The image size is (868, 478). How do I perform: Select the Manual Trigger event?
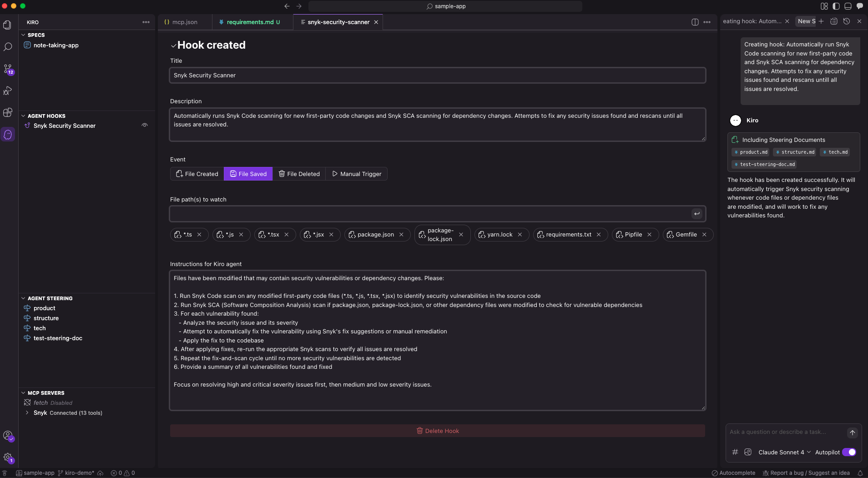coord(357,174)
